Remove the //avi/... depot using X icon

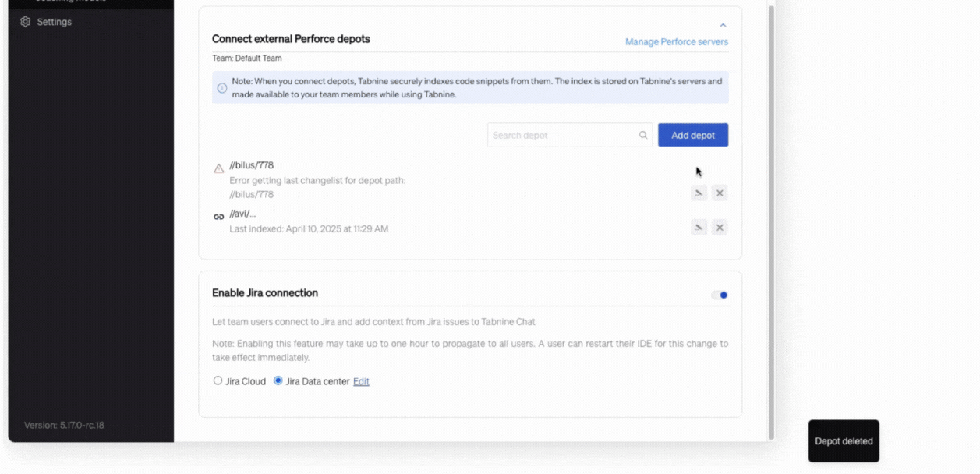(x=720, y=228)
